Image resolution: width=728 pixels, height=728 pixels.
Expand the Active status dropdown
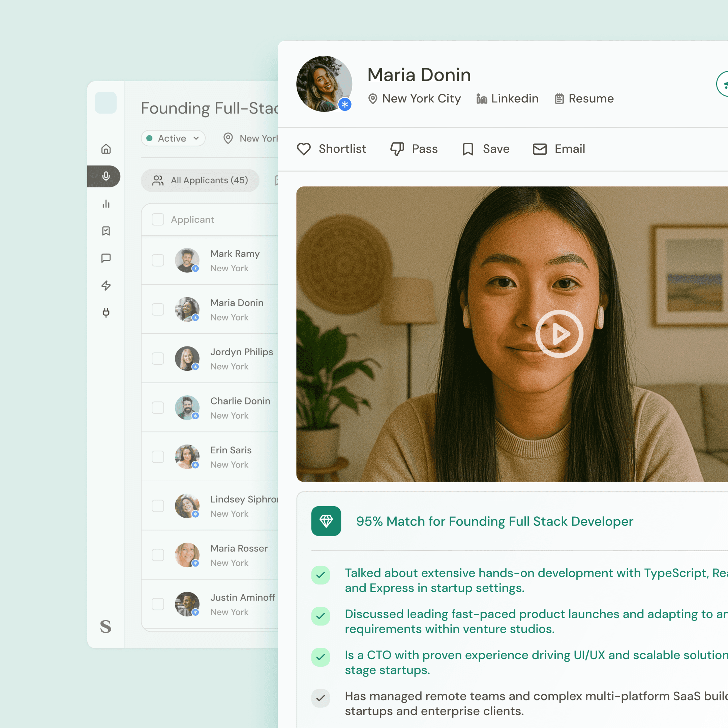[173, 138]
